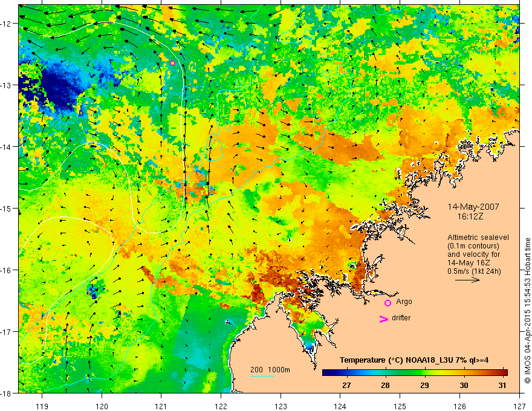
Task: Click the latitude axis label '-16'
Action: 6,270
